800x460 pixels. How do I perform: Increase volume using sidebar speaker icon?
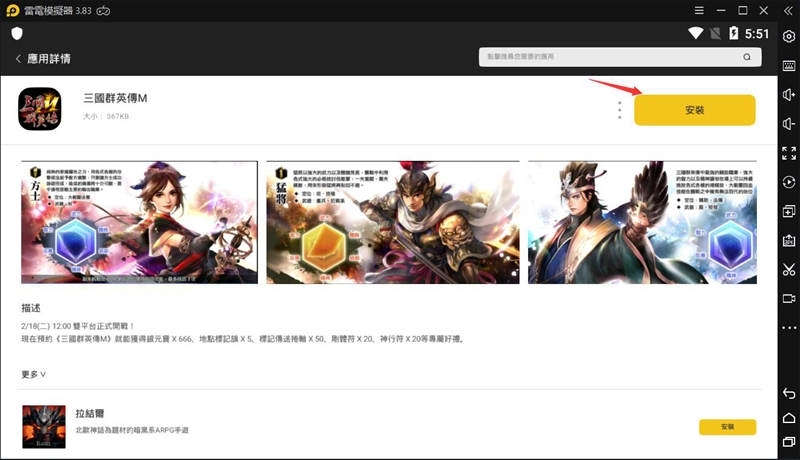(789, 94)
